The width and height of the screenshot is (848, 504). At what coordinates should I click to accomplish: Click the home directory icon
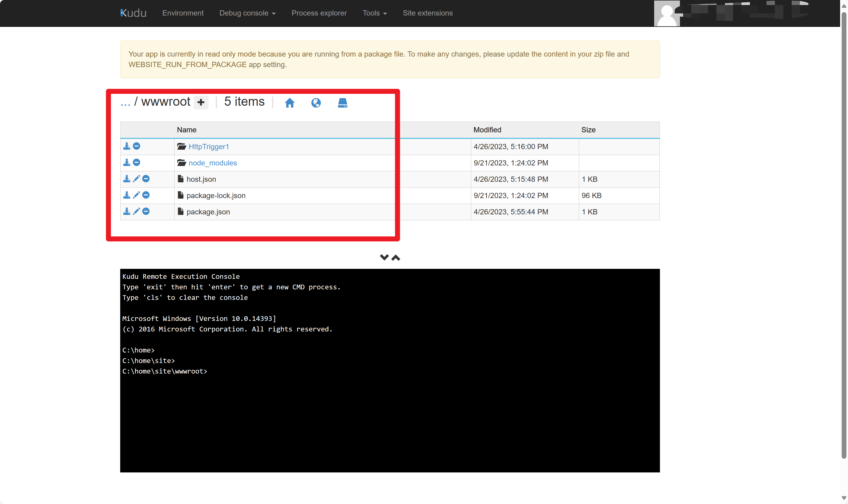pyautogui.click(x=289, y=103)
